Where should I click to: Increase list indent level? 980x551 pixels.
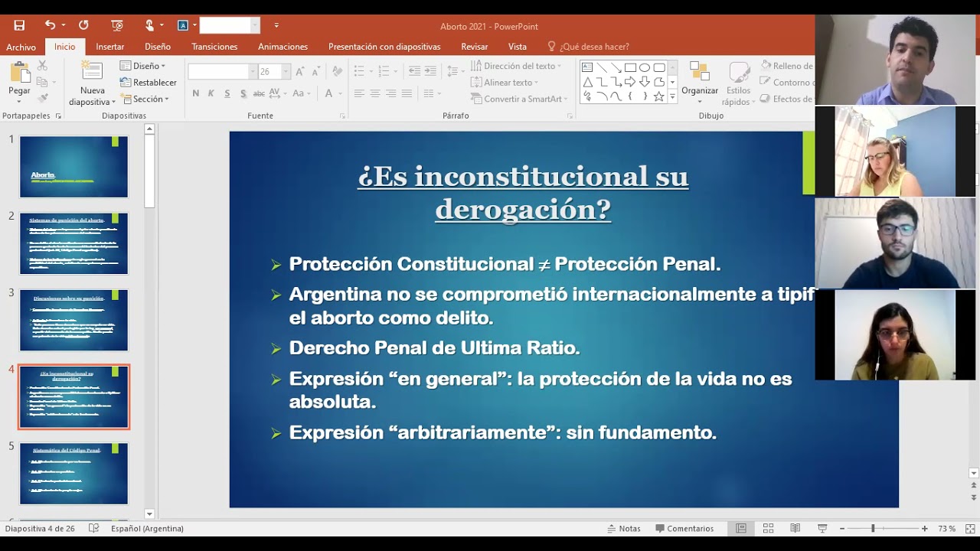[431, 71]
